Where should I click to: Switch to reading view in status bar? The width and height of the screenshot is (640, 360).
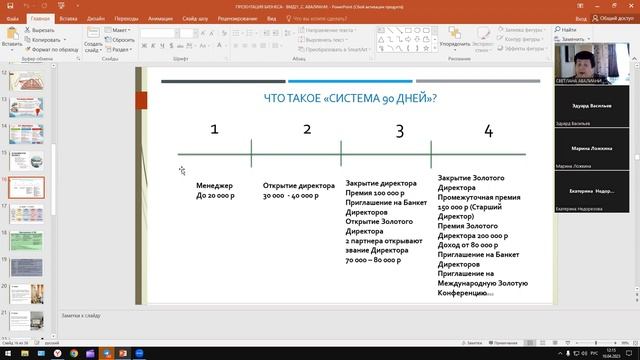click(555, 343)
